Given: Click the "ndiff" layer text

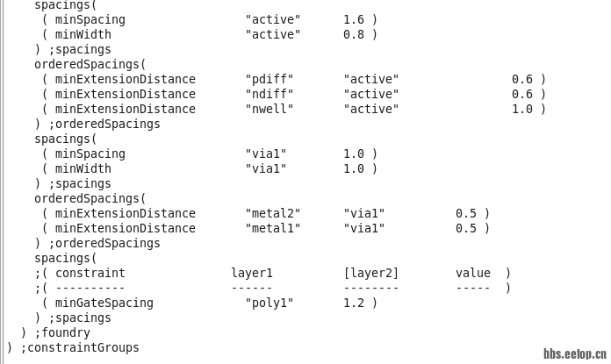Looking at the screenshot, I should (270, 94).
